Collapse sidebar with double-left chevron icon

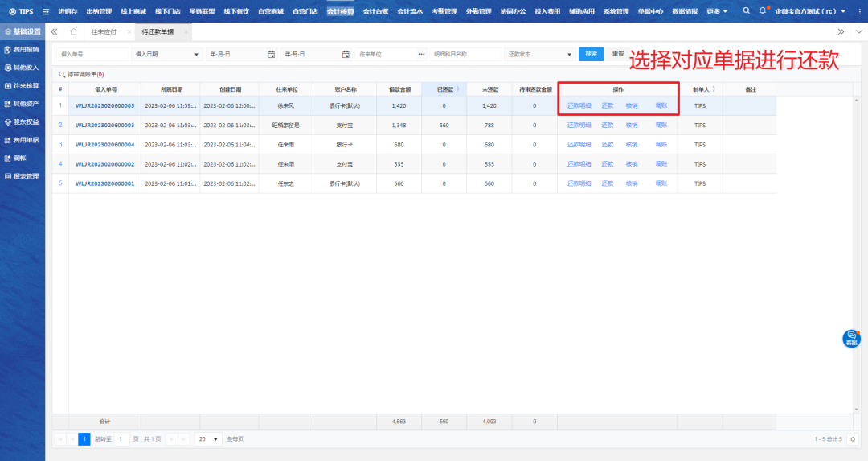55,31
